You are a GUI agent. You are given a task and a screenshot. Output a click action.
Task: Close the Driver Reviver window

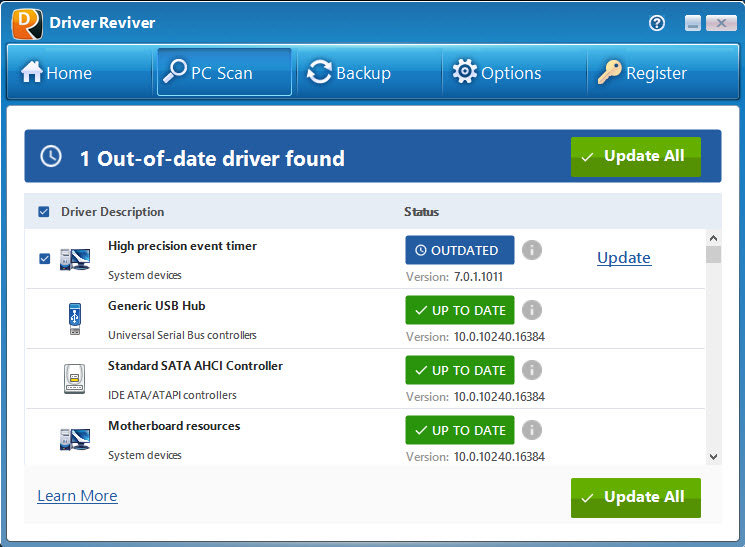[721, 23]
